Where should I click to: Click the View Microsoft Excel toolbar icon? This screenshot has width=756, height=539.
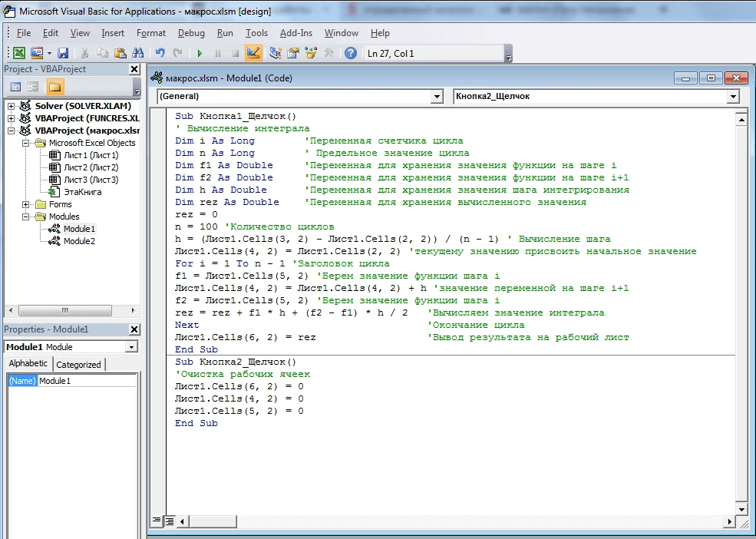pos(19,53)
